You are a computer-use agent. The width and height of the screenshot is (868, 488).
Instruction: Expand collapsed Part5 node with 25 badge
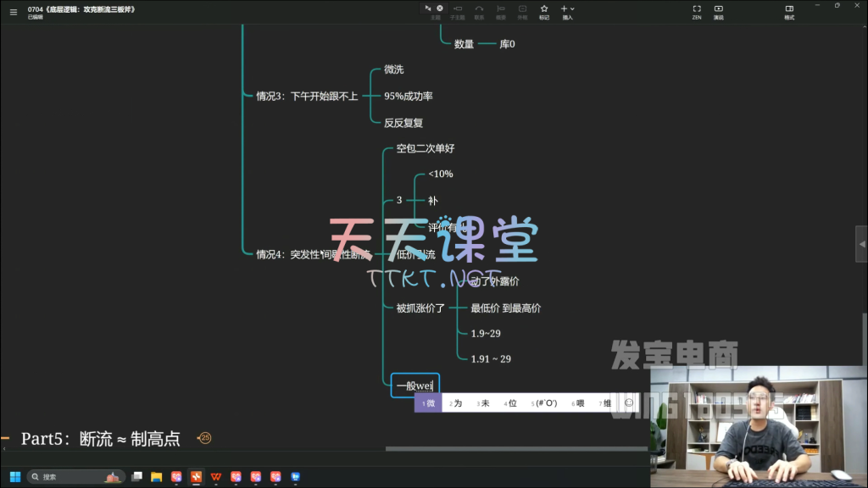pyautogui.click(x=204, y=438)
